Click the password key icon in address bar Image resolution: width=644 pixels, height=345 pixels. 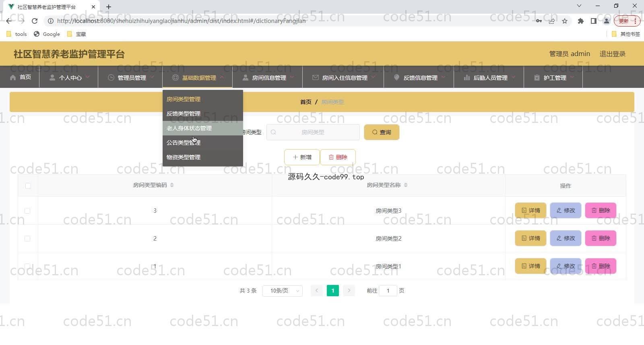(x=539, y=21)
